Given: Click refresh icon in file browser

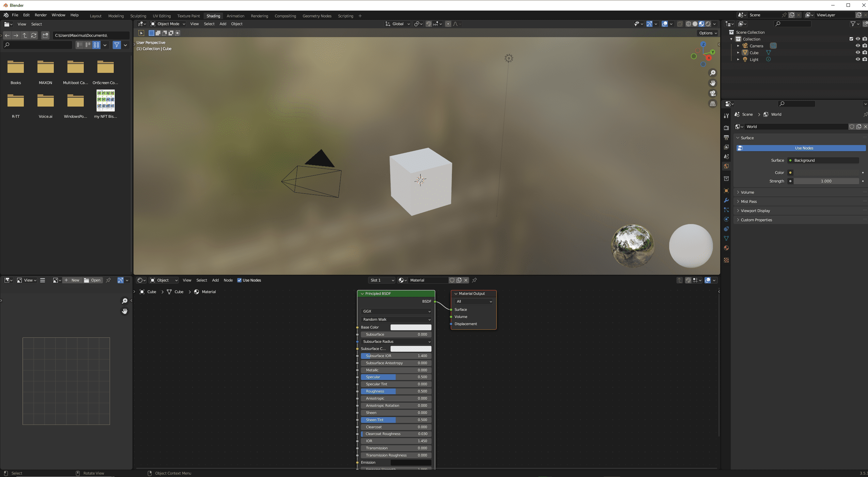Looking at the screenshot, I should [x=34, y=35].
